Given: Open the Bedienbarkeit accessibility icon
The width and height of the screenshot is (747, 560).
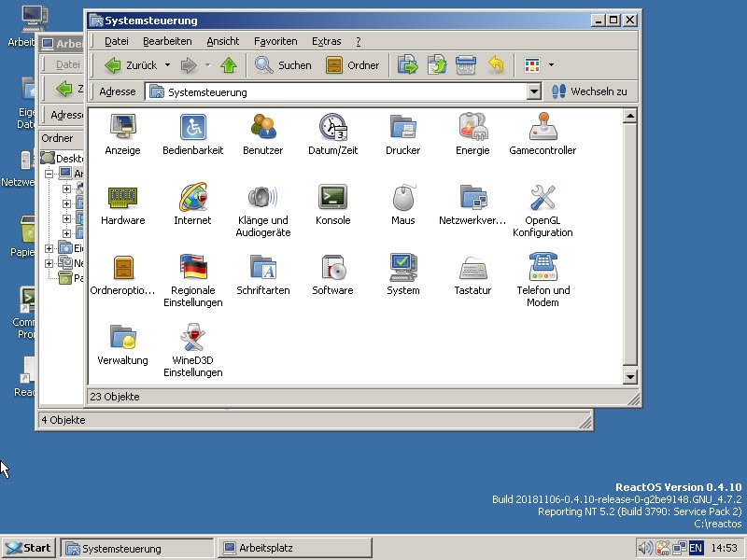Looking at the screenshot, I should click(192, 128).
